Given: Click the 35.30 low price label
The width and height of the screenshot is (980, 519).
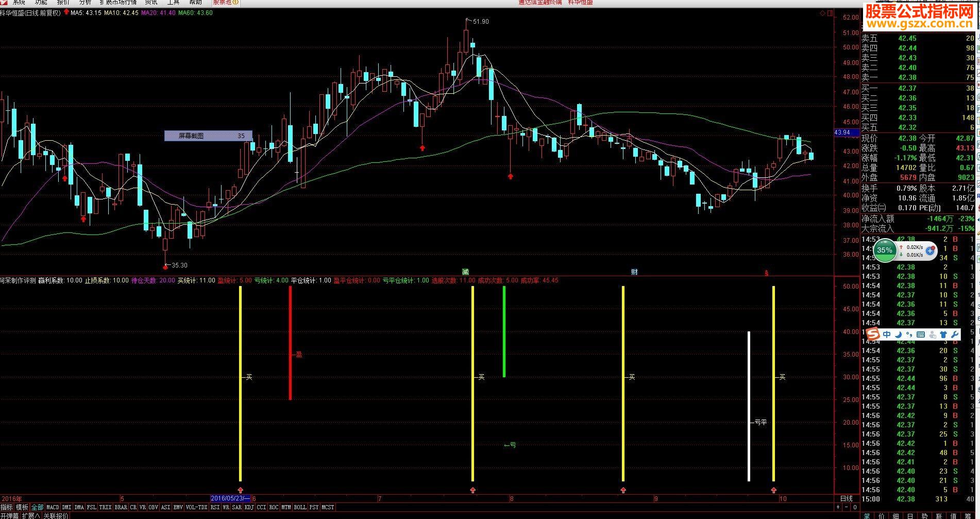Looking at the screenshot, I should tap(179, 265).
